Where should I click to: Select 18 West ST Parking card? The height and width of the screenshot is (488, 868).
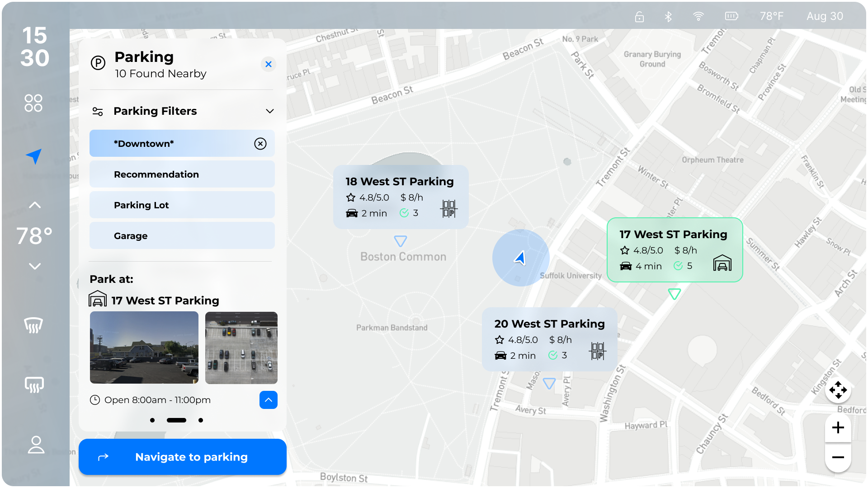coord(401,197)
